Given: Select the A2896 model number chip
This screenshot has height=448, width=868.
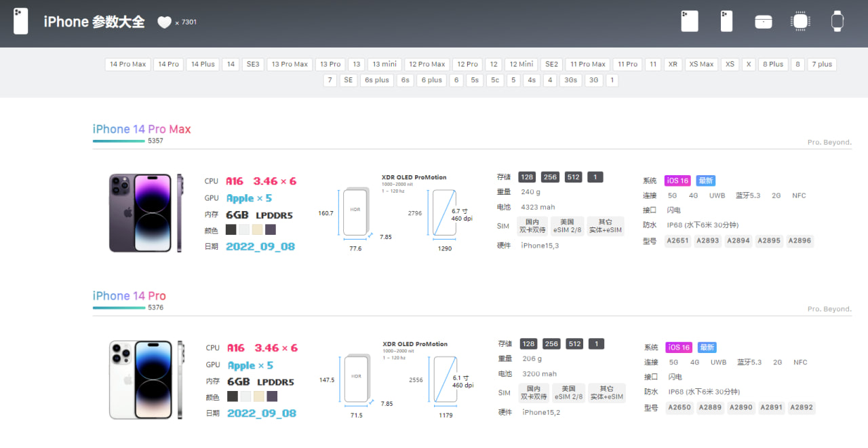Looking at the screenshot, I should [800, 241].
